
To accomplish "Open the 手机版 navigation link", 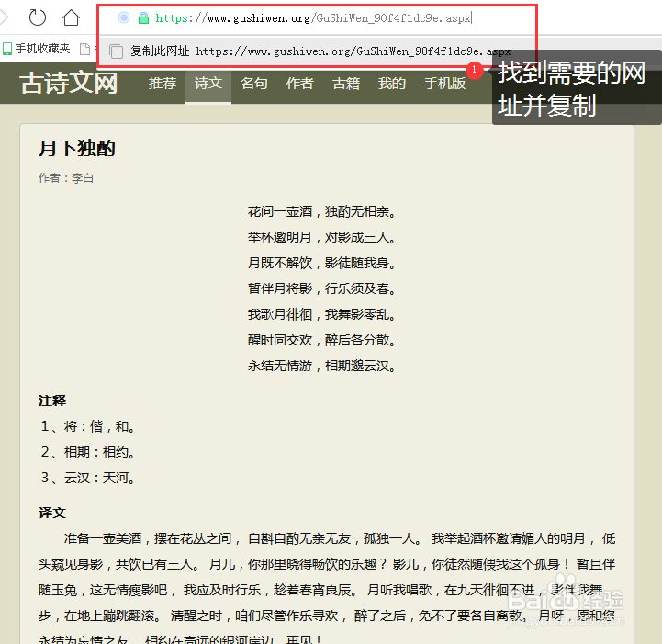I will [444, 84].
